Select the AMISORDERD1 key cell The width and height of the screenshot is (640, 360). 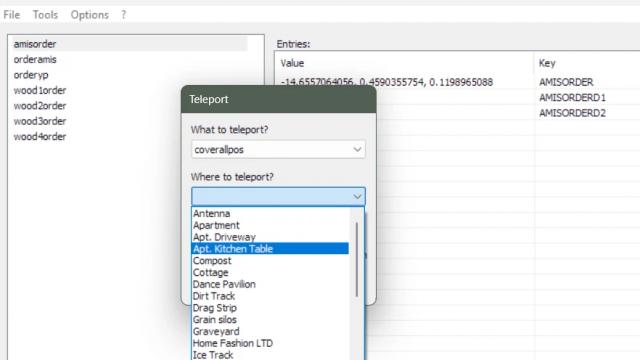pyautogui.click(x=572, y=98)
